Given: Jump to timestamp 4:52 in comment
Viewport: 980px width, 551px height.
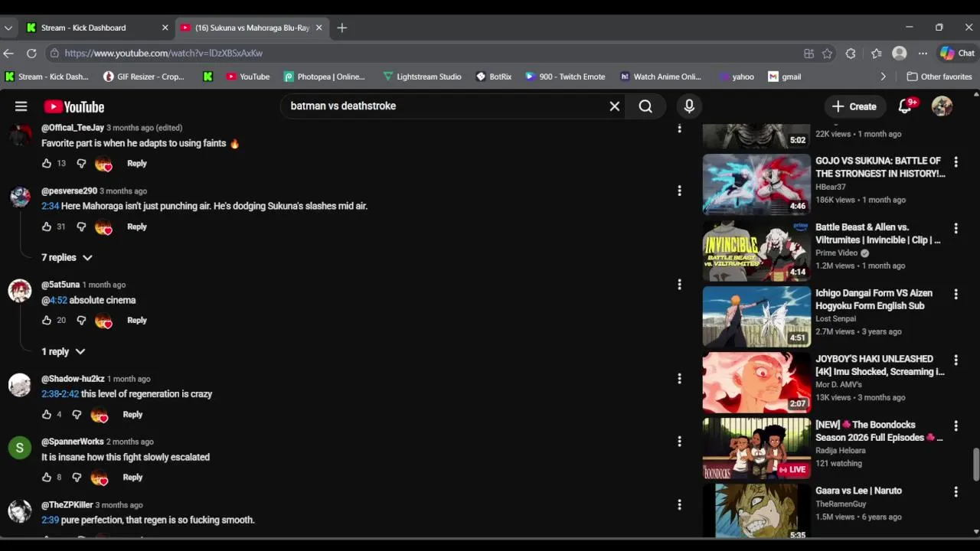Looking at the screenshot, I should [x=58, y=300].
